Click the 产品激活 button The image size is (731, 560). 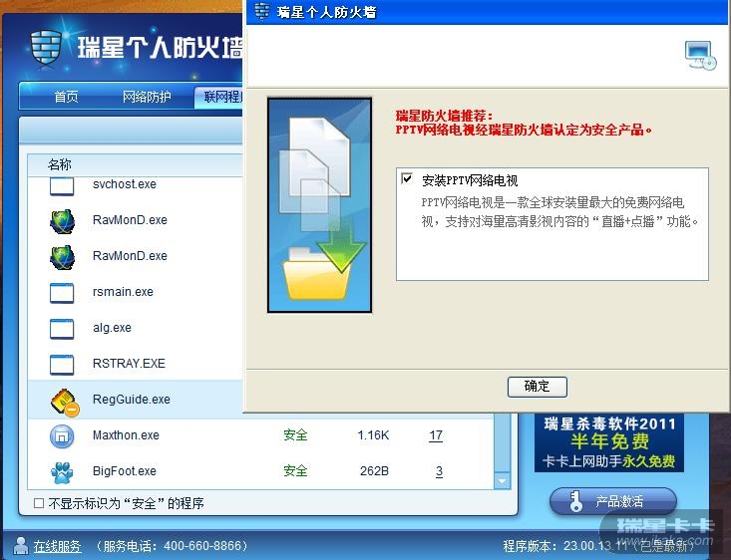[x=613, y=501]
